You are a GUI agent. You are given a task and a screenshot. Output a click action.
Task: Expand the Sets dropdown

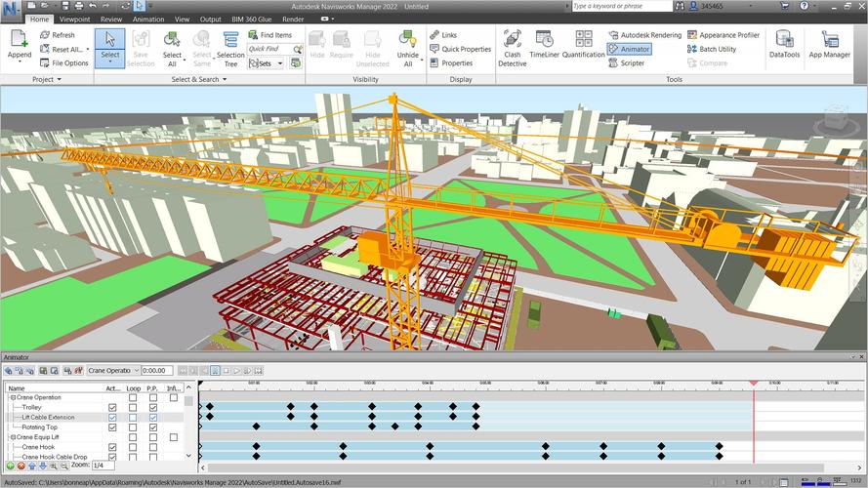pos(280,63)
